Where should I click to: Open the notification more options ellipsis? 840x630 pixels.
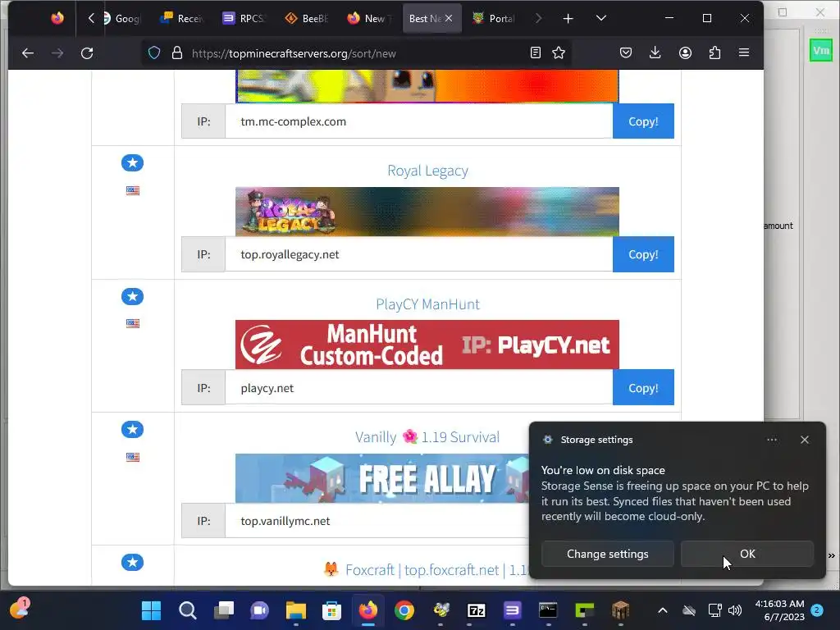click(x=772, y=440)
